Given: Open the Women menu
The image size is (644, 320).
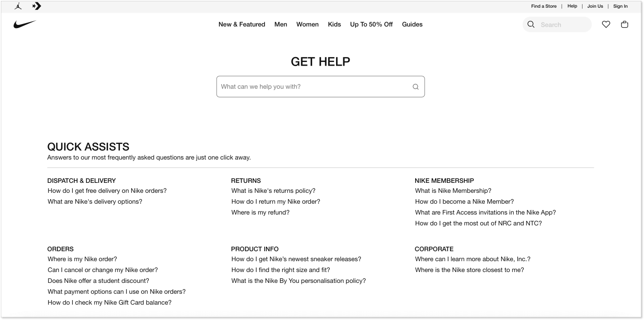Looking at the screenshot, I should [x=308, y=24].
